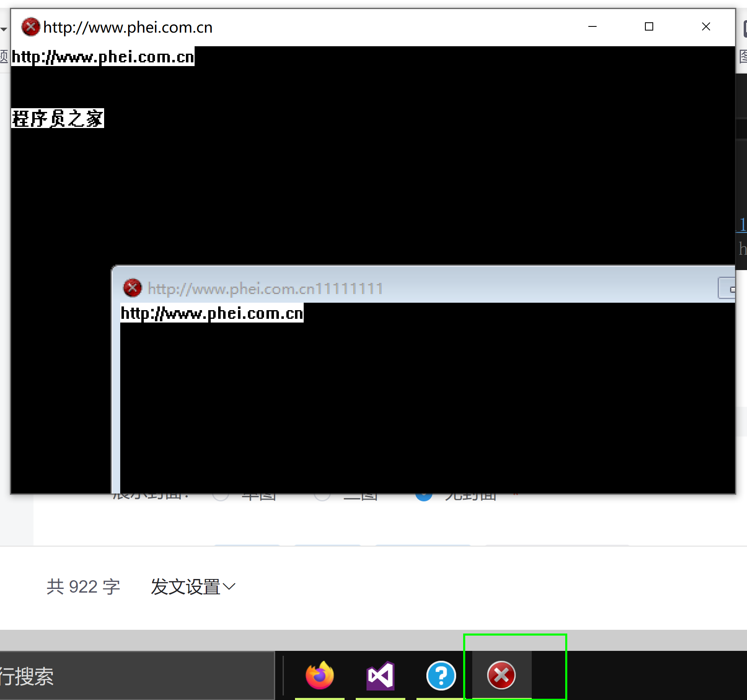Open the 发文设置 settings menu
Screen dimensions: 747x700
click(185, 586)
